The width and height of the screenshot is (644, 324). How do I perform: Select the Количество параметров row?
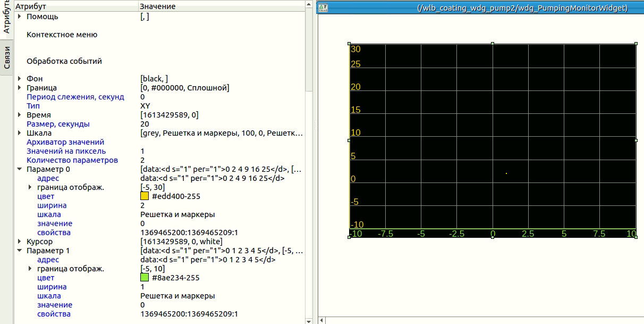click(72, 160)
